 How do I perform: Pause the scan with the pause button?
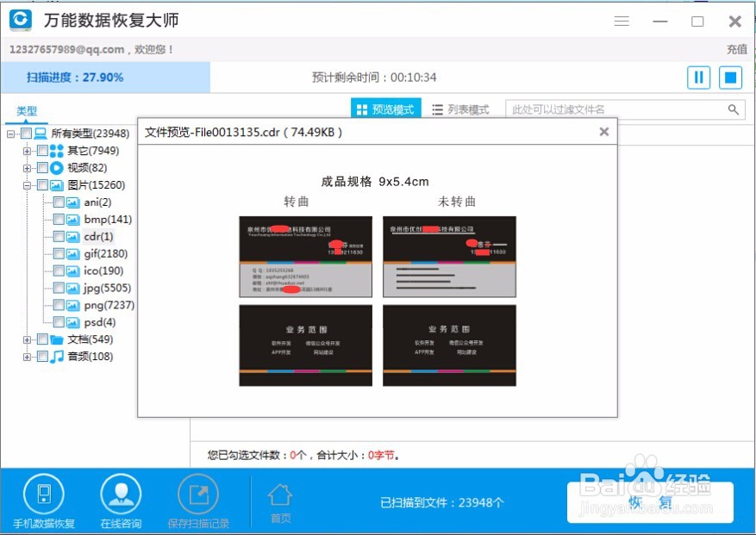(698, 78)
